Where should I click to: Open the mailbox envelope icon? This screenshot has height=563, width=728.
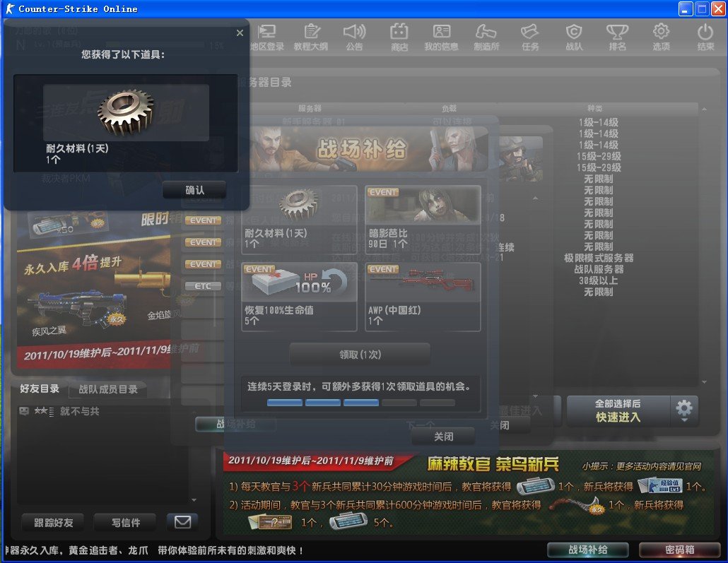point(182,522)
